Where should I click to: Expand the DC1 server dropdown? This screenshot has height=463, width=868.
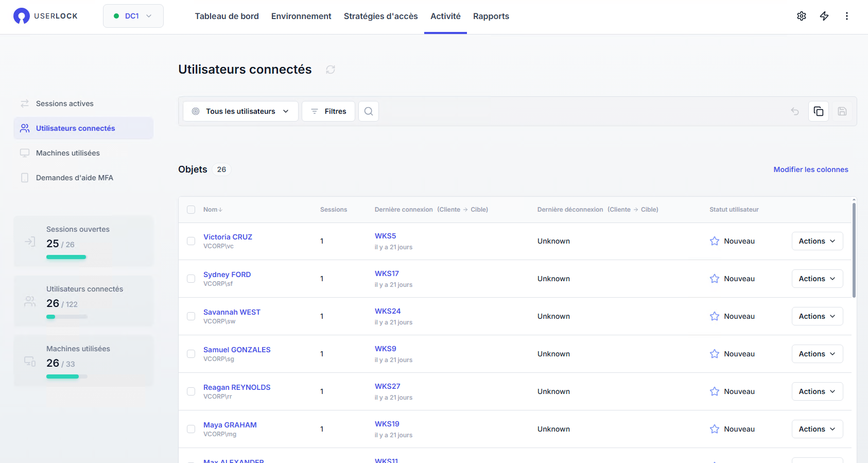[x=133, y=16]
